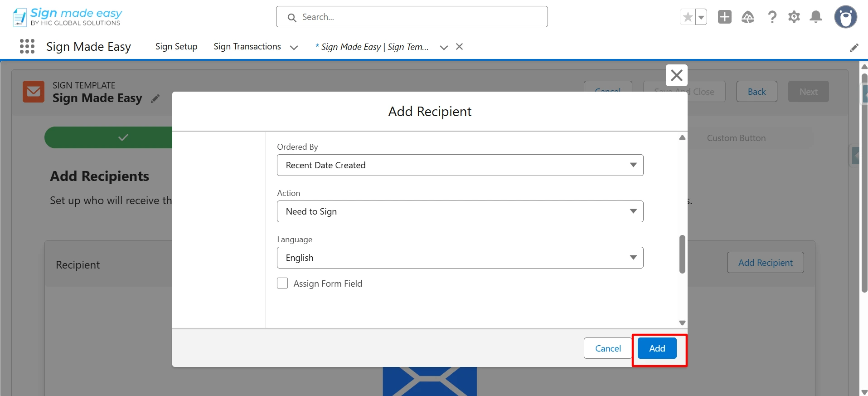Screen dimensions: 868x396
Task: Click the Add button in the dialog
Action: point(657,348)
